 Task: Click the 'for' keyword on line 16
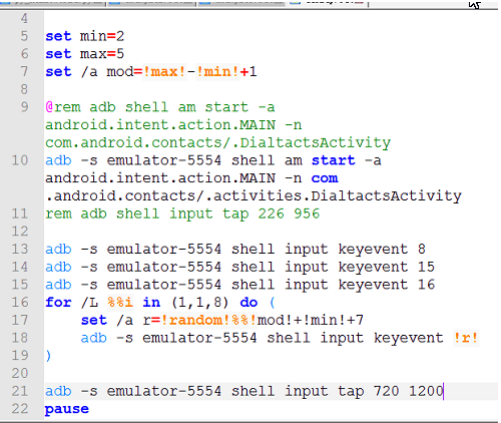(x=58, y=302)
